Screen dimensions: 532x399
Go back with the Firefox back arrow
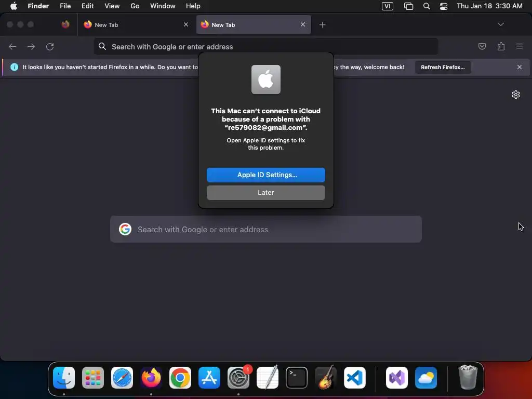click(12, 46)
